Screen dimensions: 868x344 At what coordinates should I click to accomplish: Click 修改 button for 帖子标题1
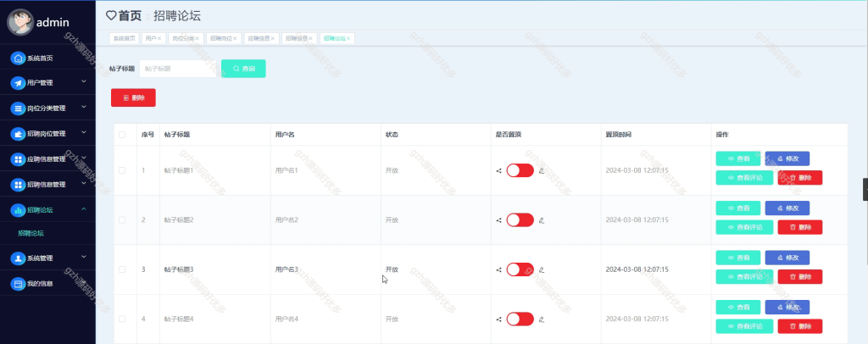coord(787,158)
